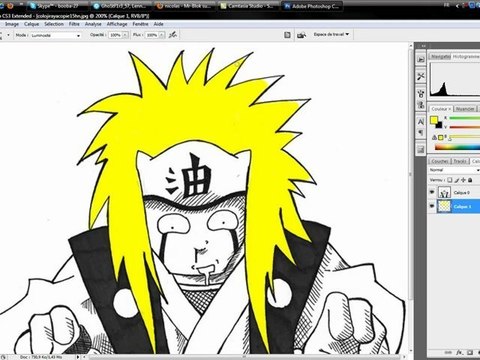
Task: Open the Opacité slider arrow
Action: point(125,35)
